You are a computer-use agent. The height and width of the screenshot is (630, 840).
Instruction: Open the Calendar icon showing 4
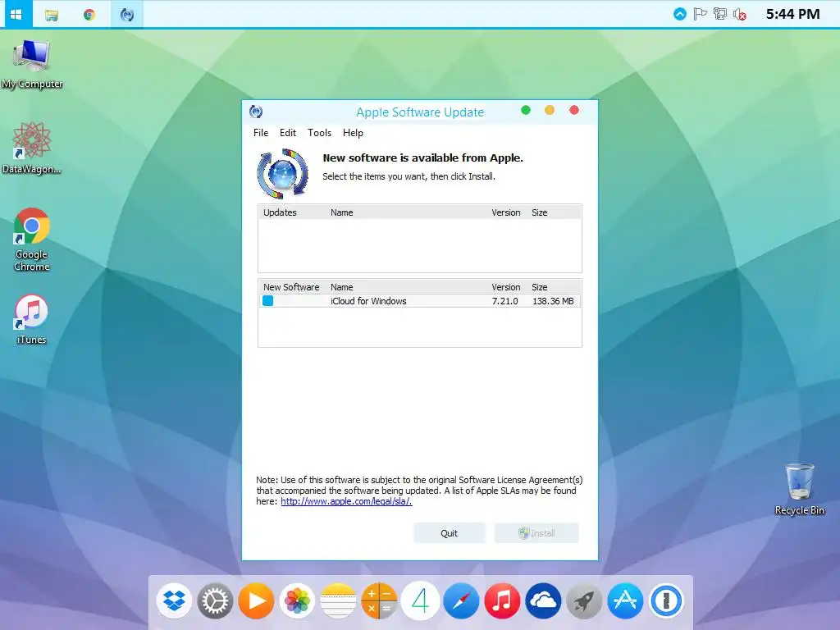point(420,600)
